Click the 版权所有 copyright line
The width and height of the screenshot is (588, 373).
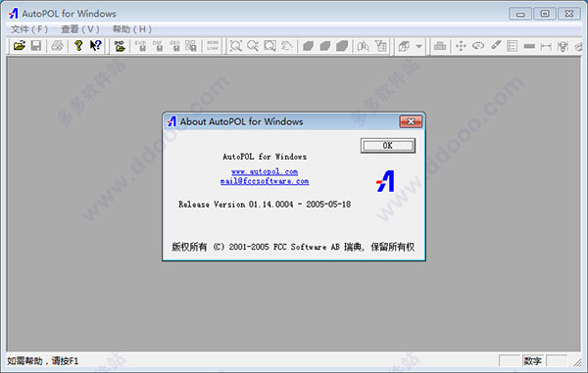click(293, 247)
